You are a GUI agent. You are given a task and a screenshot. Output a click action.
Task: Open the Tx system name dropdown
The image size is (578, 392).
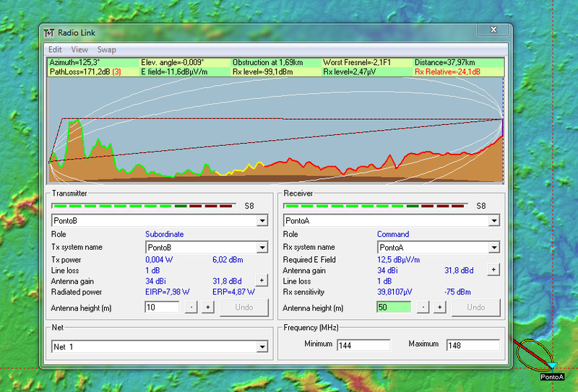coord(262,247)
